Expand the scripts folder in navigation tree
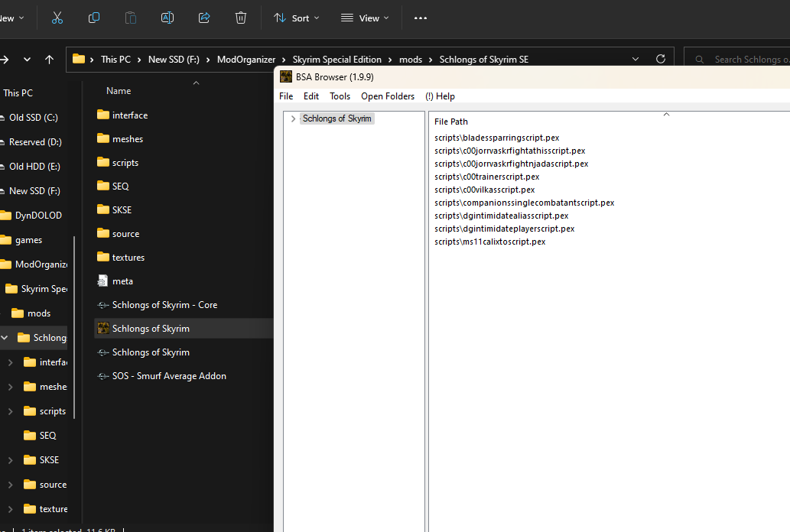Viewport: 790px width, 532px height. (x=10, y=411)
